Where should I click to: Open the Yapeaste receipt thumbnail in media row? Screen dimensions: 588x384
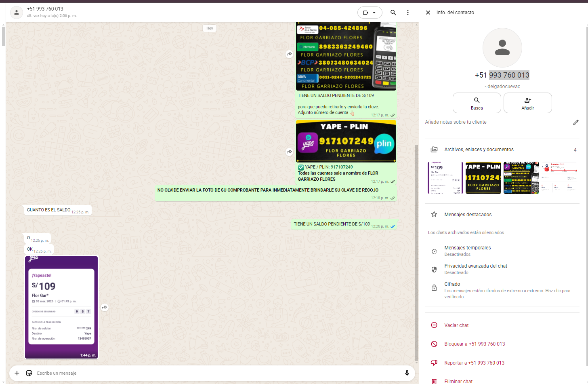(445, 178)
